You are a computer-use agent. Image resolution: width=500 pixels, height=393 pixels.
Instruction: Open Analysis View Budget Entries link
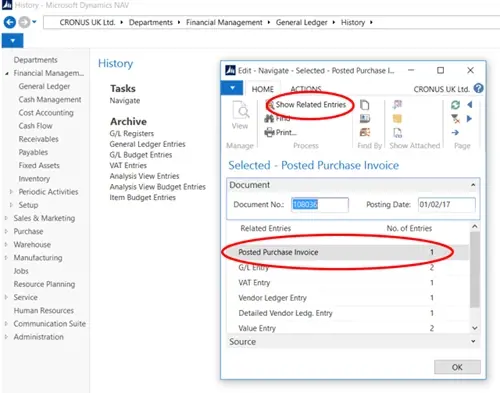point(157,187)
